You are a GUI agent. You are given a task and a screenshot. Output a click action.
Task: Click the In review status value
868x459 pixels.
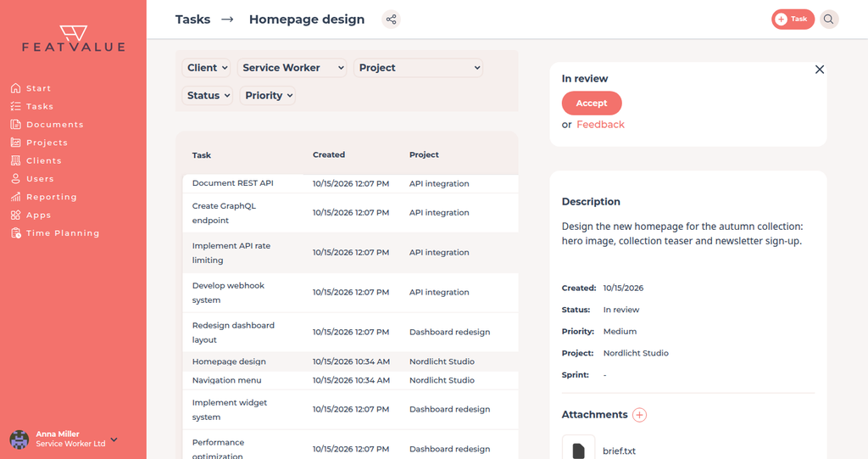click(x=621, y=310)
